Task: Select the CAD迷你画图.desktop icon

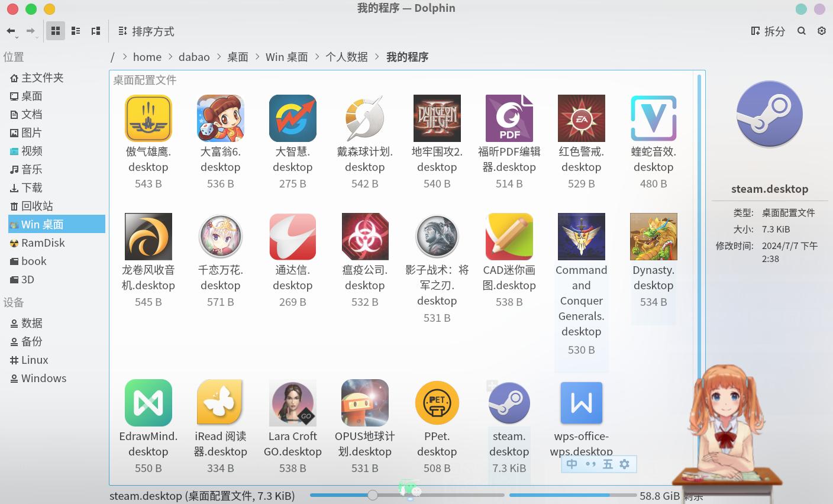Action: [x=509, y=237]
